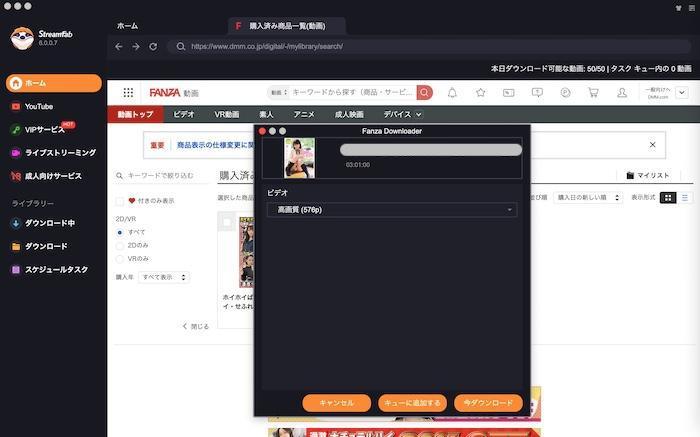Dismiss the 重要 notice with X
Screen dimensions: 700x437
point(652,145)
